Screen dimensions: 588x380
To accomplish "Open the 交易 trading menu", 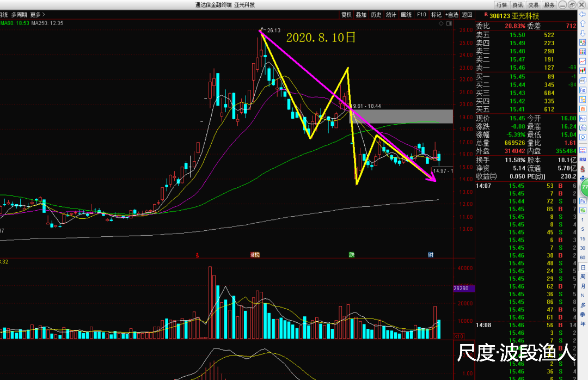I will tap(533, 5).
